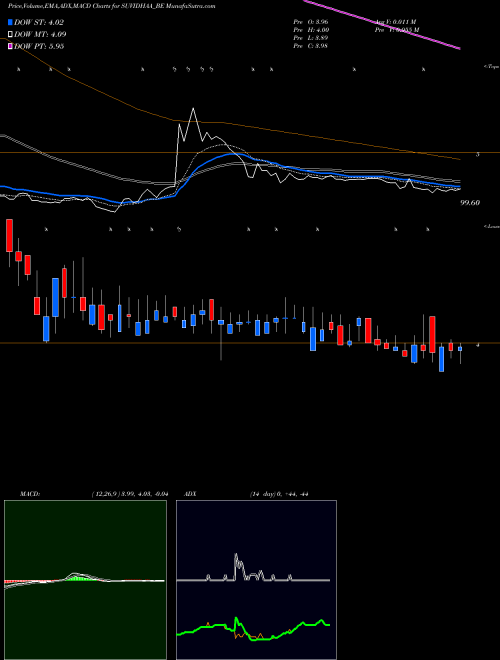The image size is (500, 660).
Task: Click the MACD indicator header label
Action: coord(30,494)
